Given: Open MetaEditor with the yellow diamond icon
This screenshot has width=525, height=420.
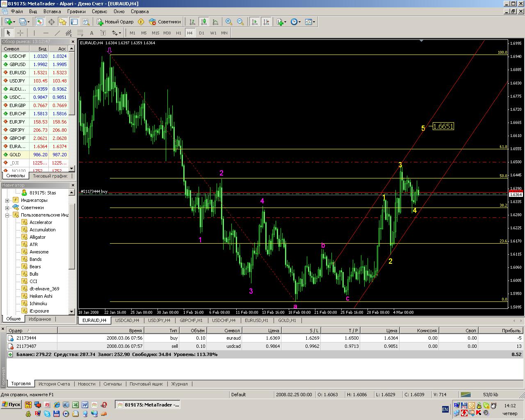Looking at the screenshot, I should [x=141, y=22].
